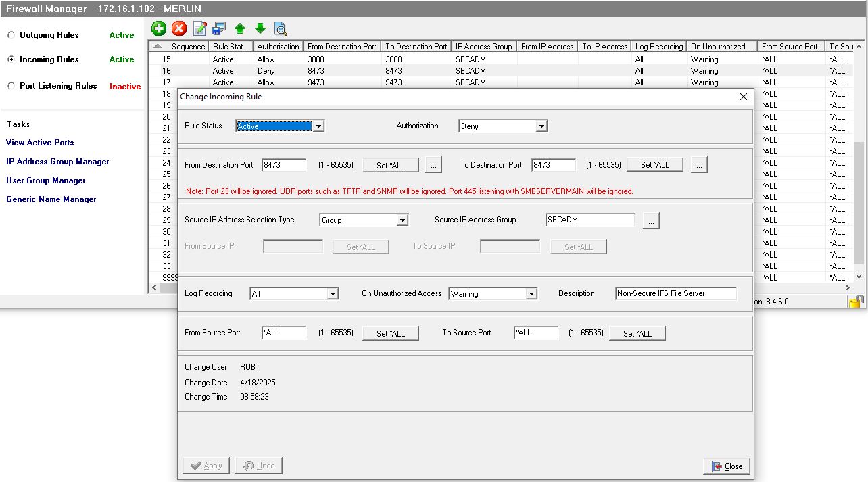
Task: Open the IP Address Group Manager
Action: pyautogui.click(x=57, y=162)
